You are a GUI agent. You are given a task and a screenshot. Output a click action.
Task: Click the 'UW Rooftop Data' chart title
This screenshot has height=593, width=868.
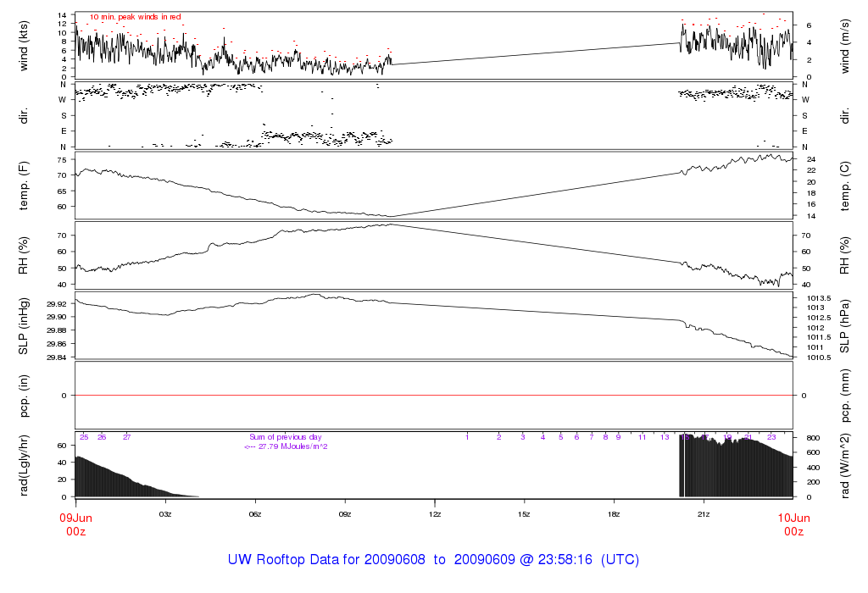point(433,560)
